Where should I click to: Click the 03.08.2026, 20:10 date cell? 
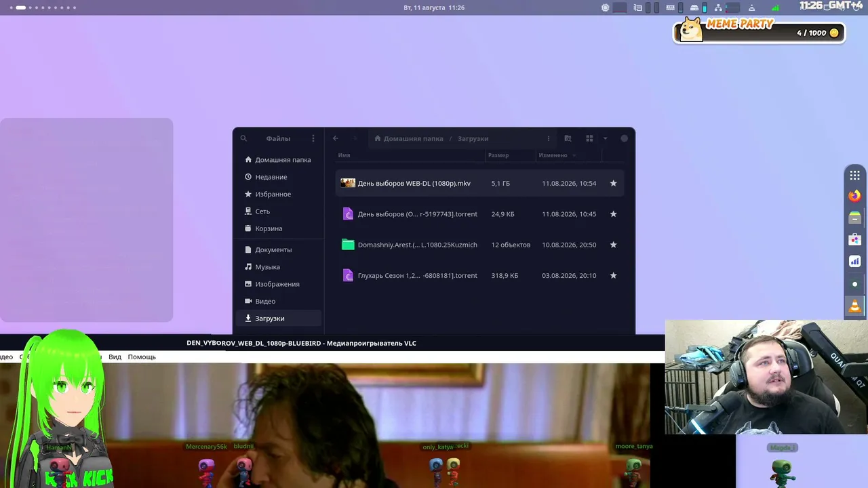coord(569,276)
